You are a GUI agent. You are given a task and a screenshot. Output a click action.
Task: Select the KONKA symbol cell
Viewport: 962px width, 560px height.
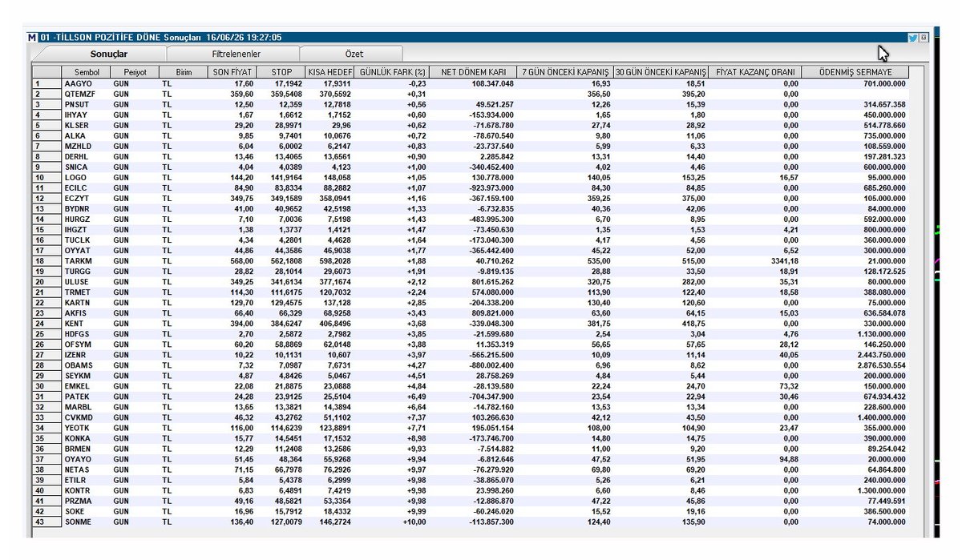click(87, 438)
